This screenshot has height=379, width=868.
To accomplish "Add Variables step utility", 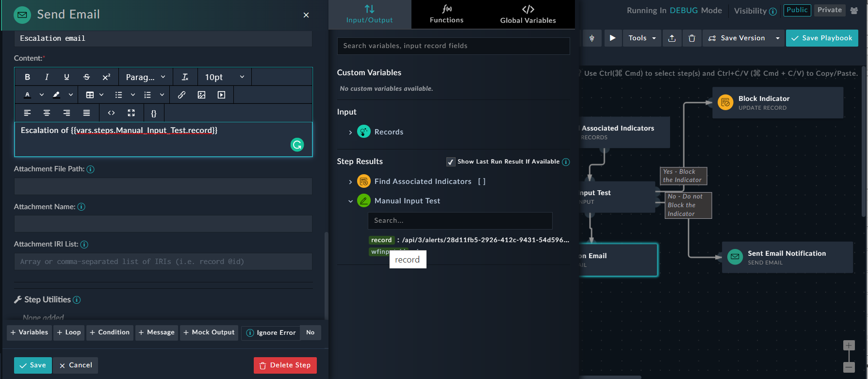I will (29, 332).
